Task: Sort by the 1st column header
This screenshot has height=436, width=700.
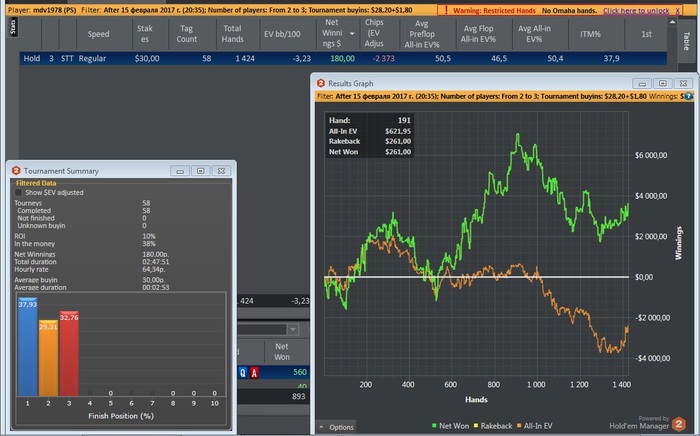Action: [x=646, y=34]
